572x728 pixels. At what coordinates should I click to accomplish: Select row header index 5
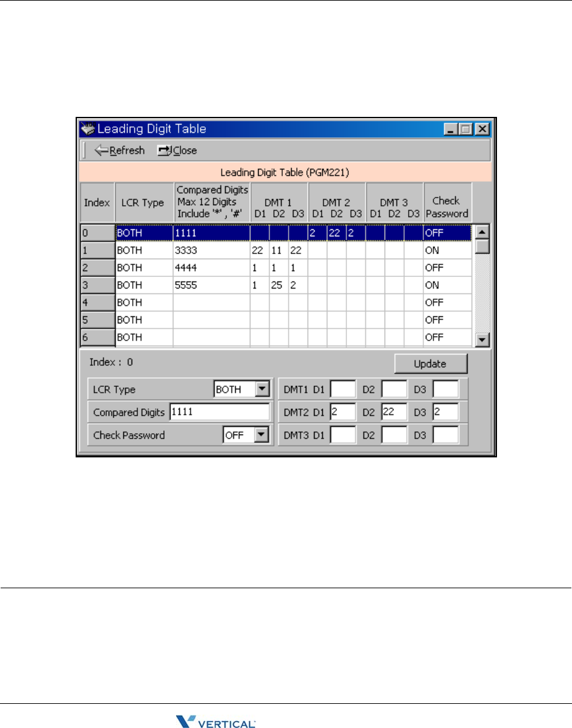click(98, 320)
